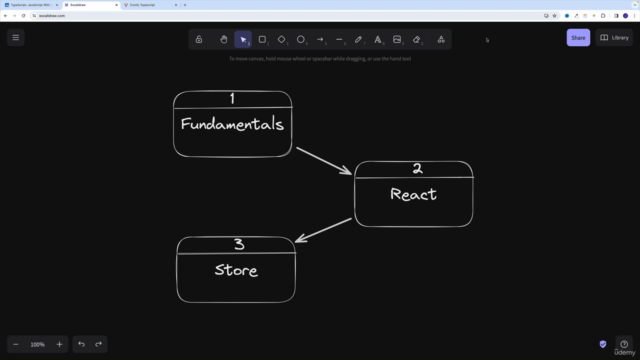640x360 pixels.
Task: Select the Ellipse shape tool
Action: 301,40
